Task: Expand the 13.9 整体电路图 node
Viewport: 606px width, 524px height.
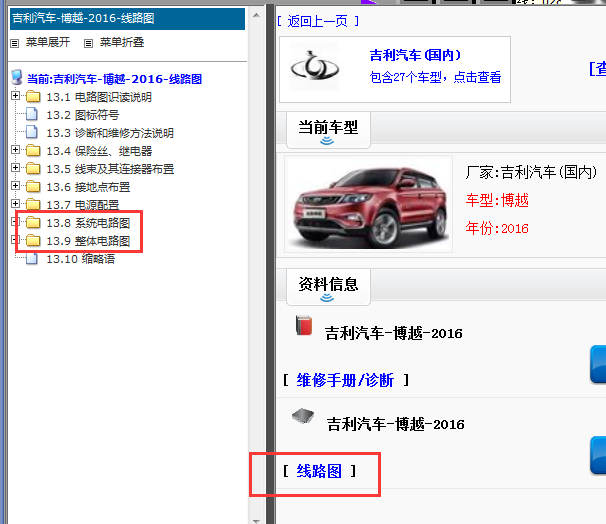Action: [15, 240]
